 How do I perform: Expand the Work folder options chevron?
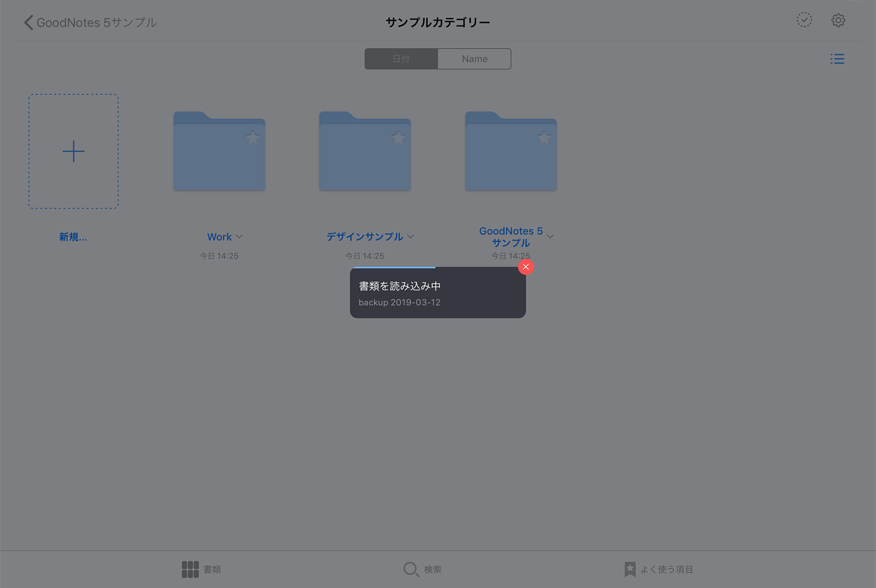click(x=239, y=237)
